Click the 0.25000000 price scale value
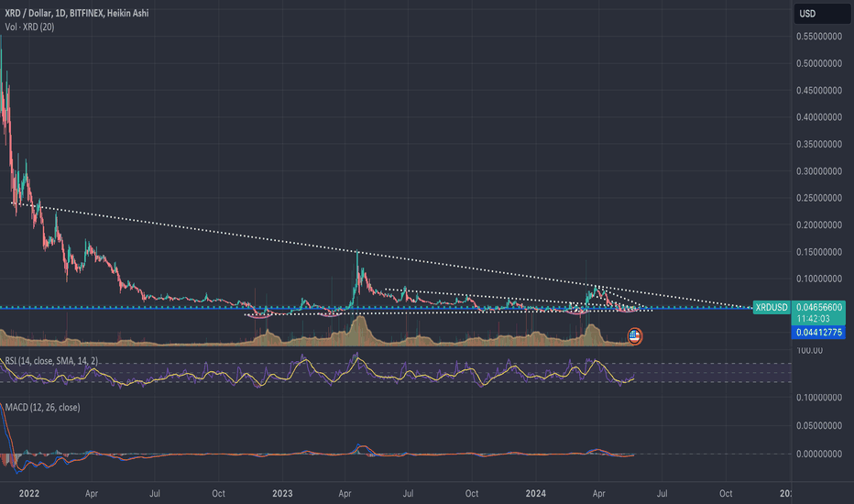 click(x=819, y=198)
